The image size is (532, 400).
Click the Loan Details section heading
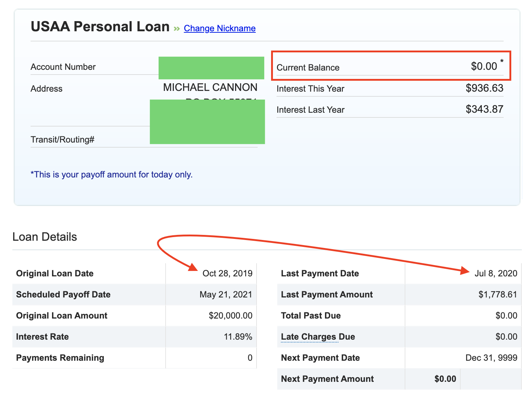click(45, 237)
